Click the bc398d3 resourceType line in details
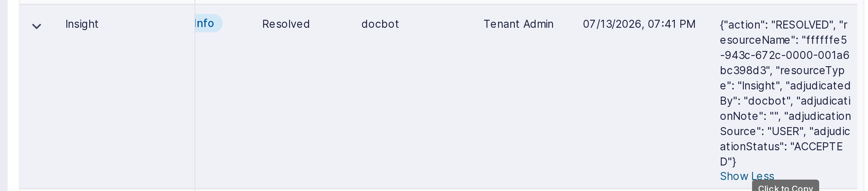 (782, 70)
